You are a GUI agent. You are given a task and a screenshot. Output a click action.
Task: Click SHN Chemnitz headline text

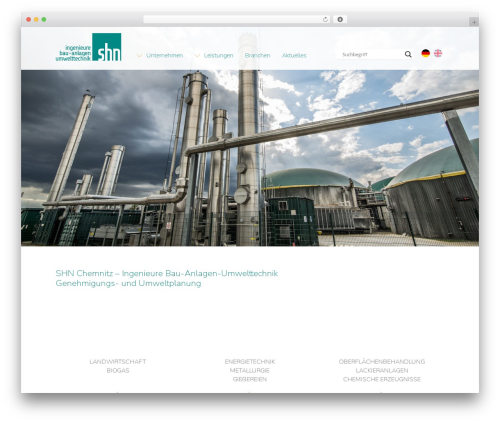tap(167, 273)
